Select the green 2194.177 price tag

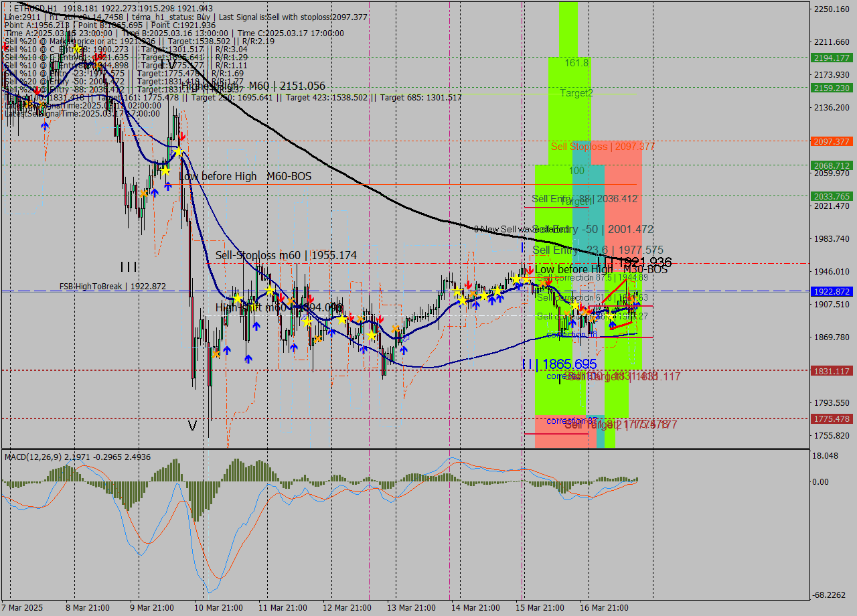point(831,58)
